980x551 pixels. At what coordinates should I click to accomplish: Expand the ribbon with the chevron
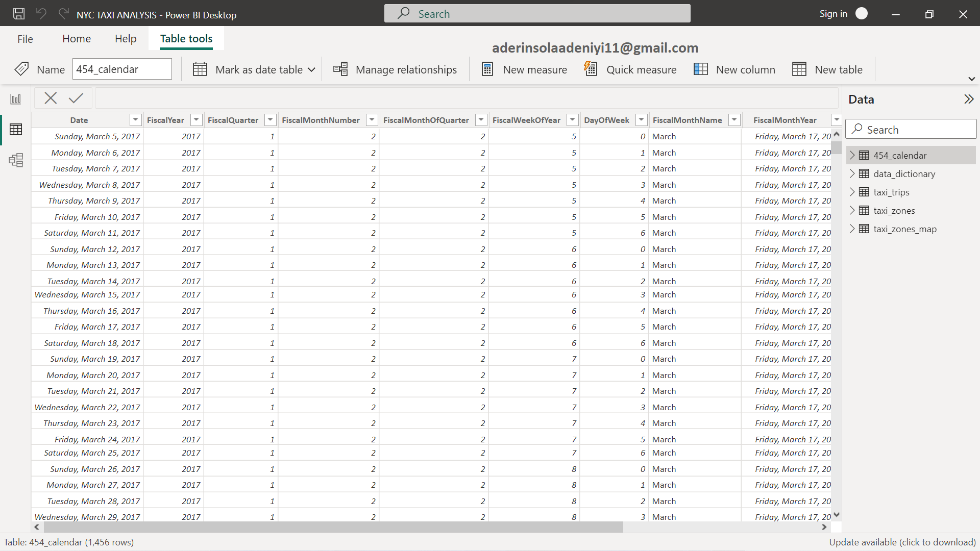(971, 79)
